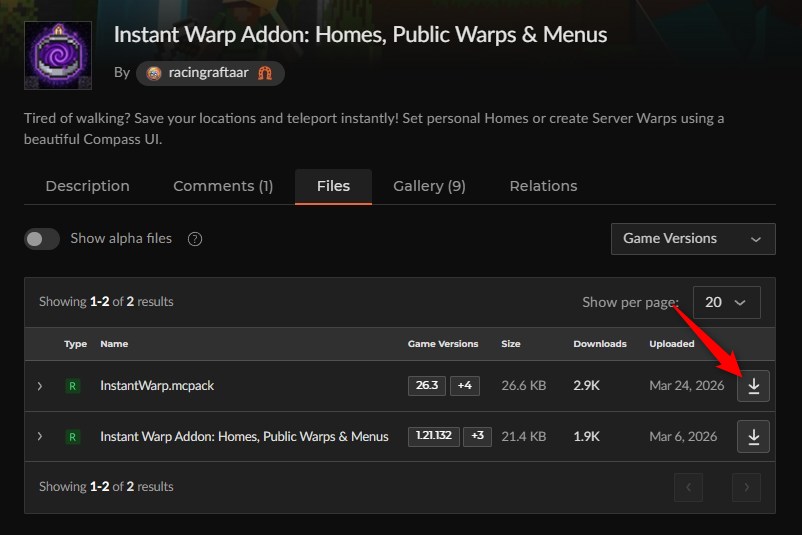Viewport: 802px width, 535px height.
Task: Click the Show alpha files label
Action: pos(121,239)
